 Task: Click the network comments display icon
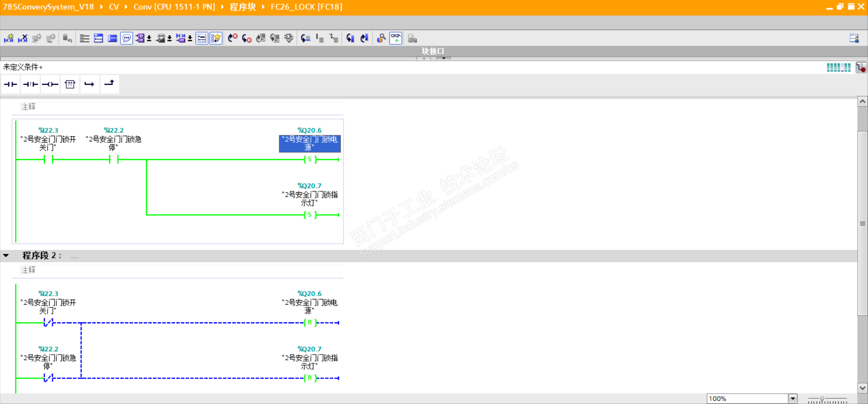click(x=181, y=38)
